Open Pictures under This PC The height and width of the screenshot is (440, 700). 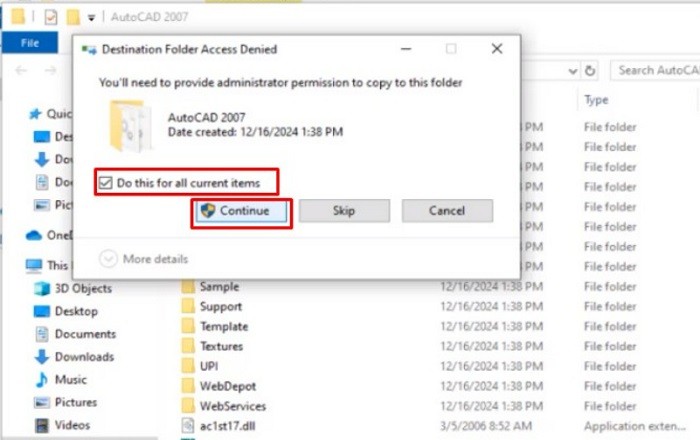point(66,402)
